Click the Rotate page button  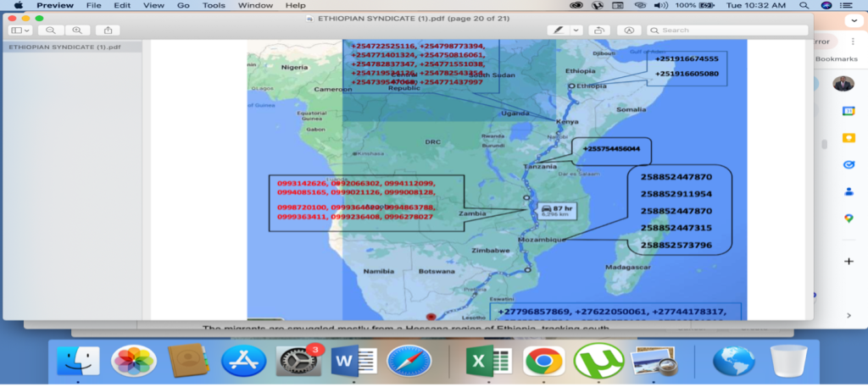tap(599, 30)
